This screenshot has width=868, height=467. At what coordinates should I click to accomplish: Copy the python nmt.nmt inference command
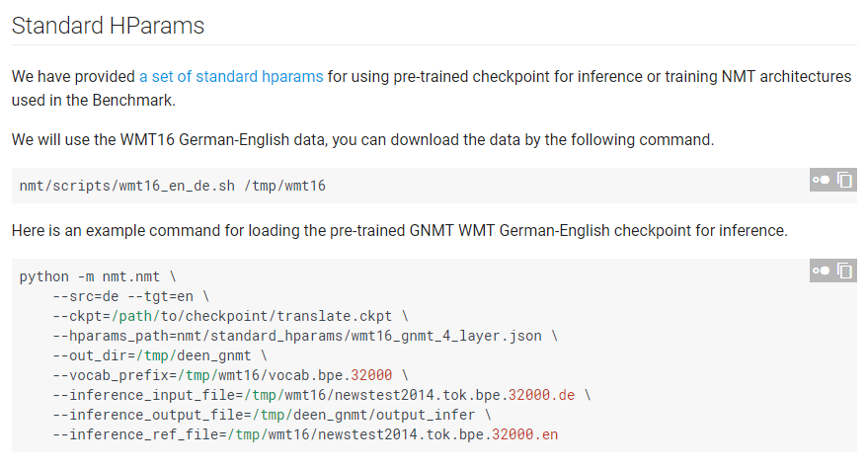click(x=845, y=271)
